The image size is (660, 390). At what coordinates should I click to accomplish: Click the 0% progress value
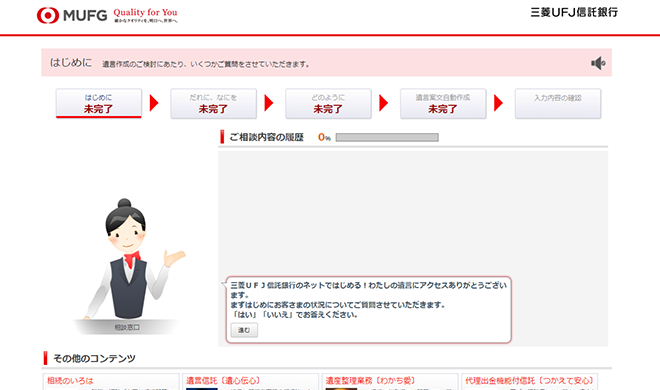pos(324,137)
